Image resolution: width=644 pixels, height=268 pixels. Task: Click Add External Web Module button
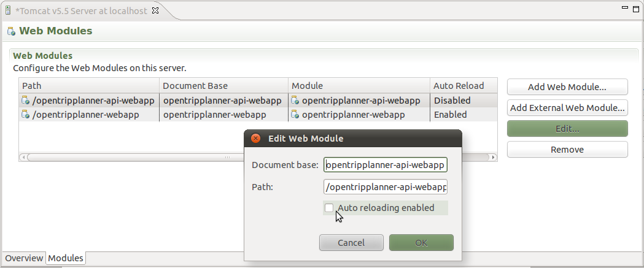(x=567, y=108)
